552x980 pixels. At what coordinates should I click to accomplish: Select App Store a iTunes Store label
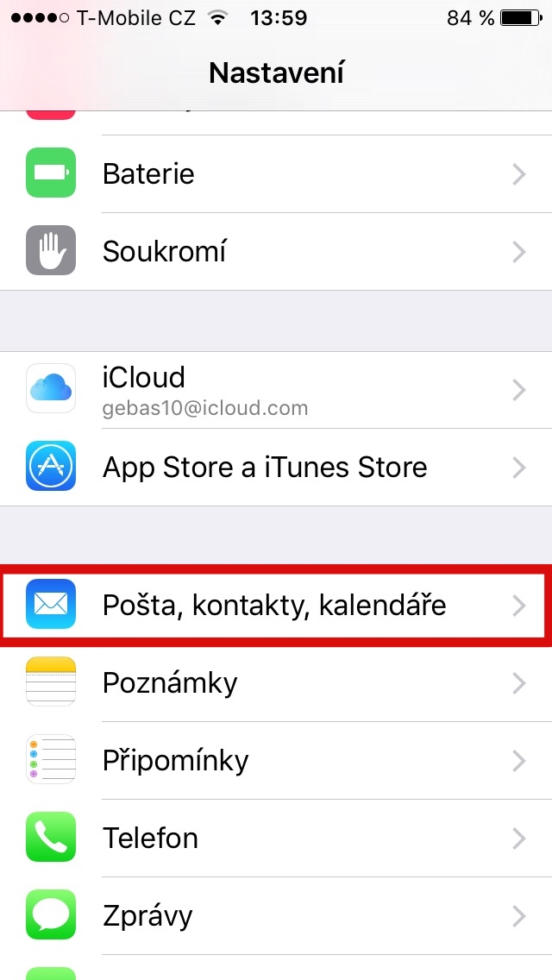click(265, 468)
